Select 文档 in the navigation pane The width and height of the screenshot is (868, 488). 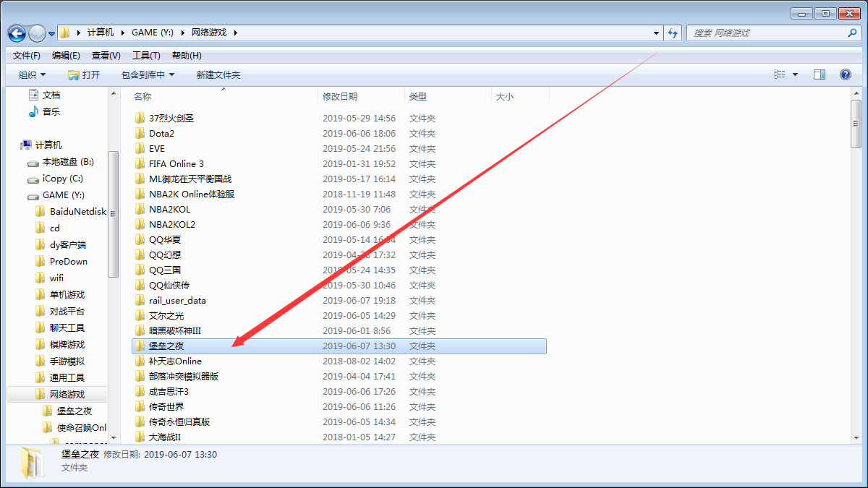(x=51, y=95)
